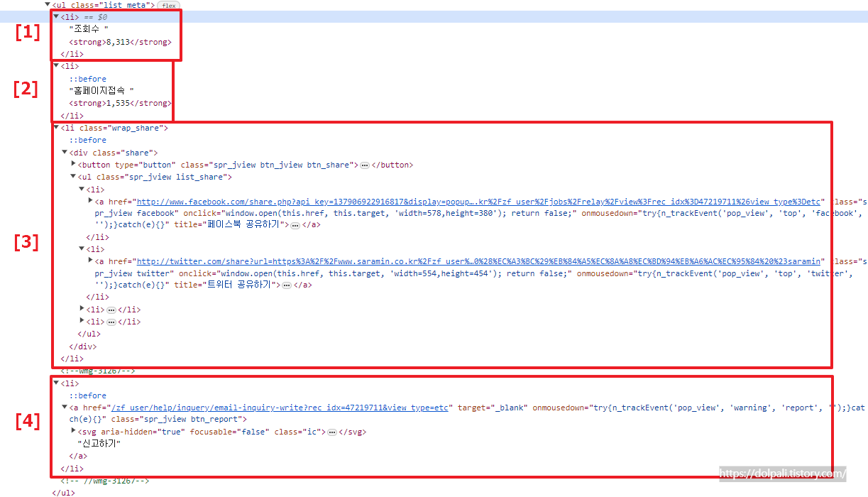Collapse the li containing the btn_report link
Image resolution: width=868 pixels, height=497 pixels.
coord(56,383)
